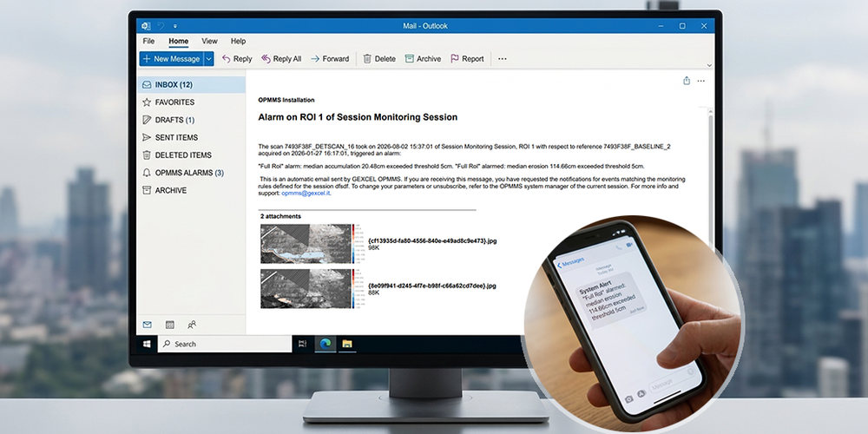The image size is (868, 434).
Task: Archive the open message
Action: pos(423,59)
